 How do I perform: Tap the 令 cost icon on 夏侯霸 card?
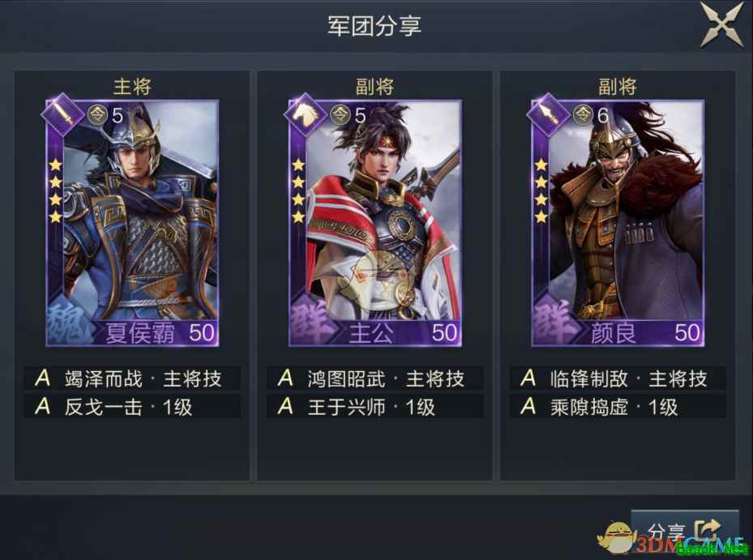[97, 115]
